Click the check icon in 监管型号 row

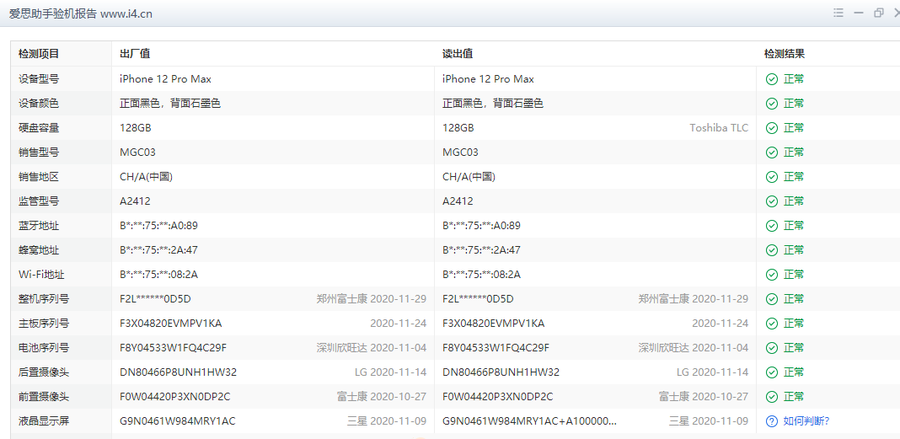point(772,201)
